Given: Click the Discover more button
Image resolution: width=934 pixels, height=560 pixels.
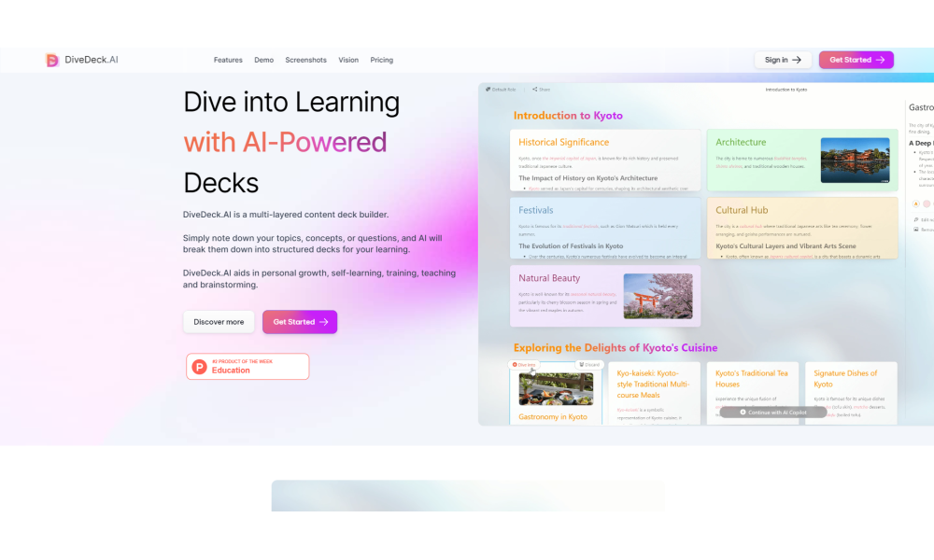Looking at the screenshot, I should click(219, 322).
